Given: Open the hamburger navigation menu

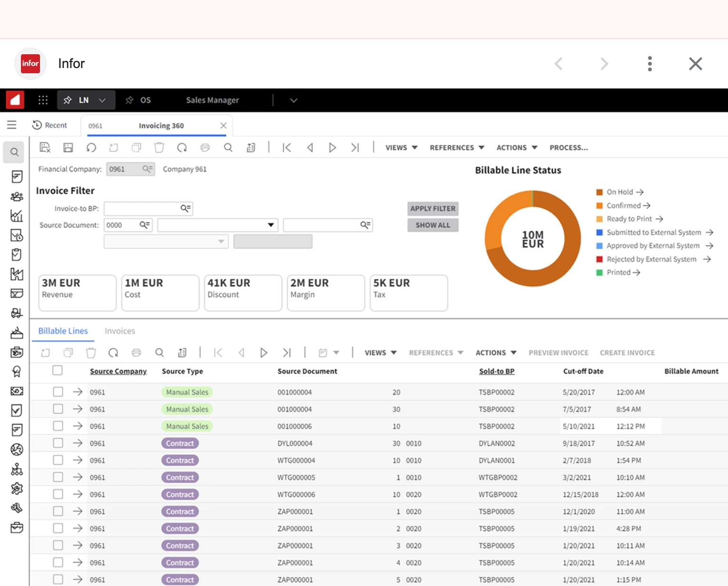Looking at the screenshot, I should pos(12,125).
